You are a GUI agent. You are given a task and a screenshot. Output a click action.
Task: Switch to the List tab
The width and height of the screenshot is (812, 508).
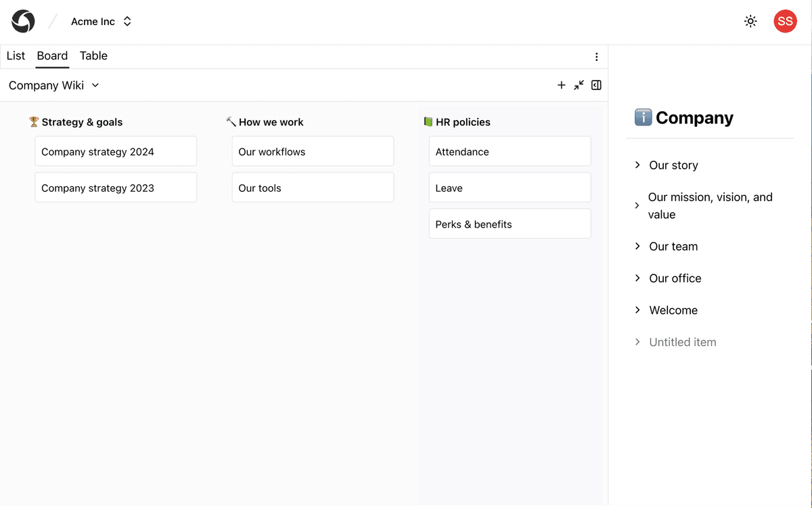(x=16, y=56)
